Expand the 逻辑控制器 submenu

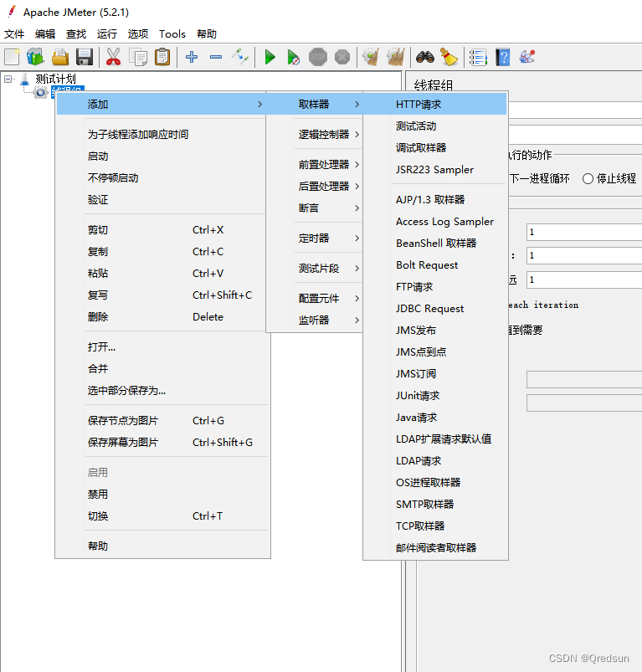coord(315,135)
